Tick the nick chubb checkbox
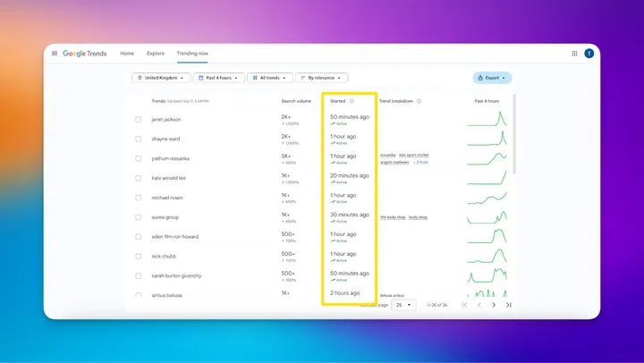This screenshot has width=644, height=363. pyautogui.click(x=139, y=257)
